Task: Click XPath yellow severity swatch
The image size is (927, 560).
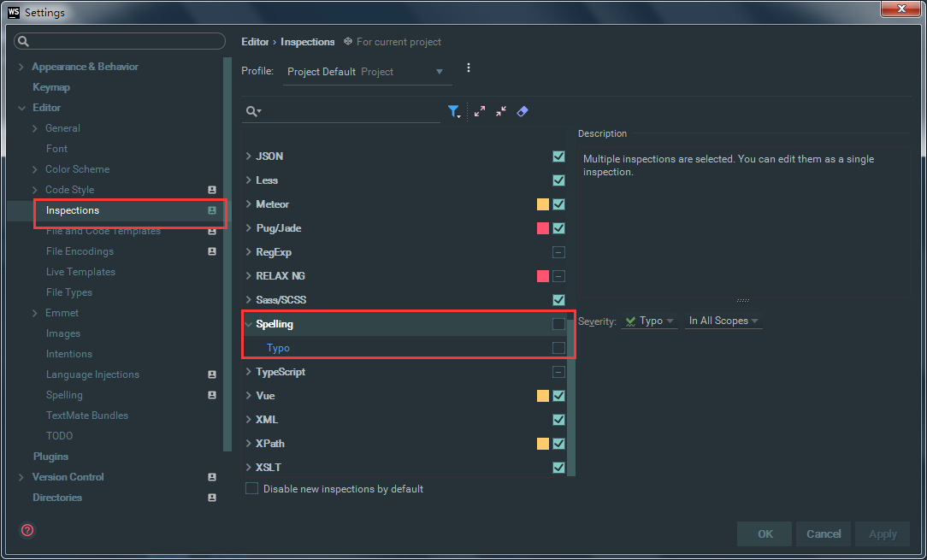Action: 543,444
